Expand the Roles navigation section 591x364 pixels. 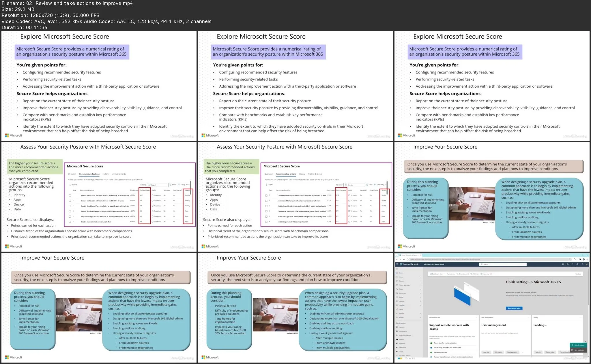click(420, 289)
